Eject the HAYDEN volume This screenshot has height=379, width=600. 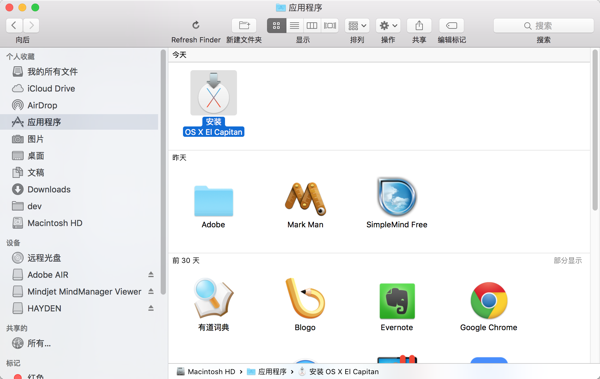tap(151, 308)
